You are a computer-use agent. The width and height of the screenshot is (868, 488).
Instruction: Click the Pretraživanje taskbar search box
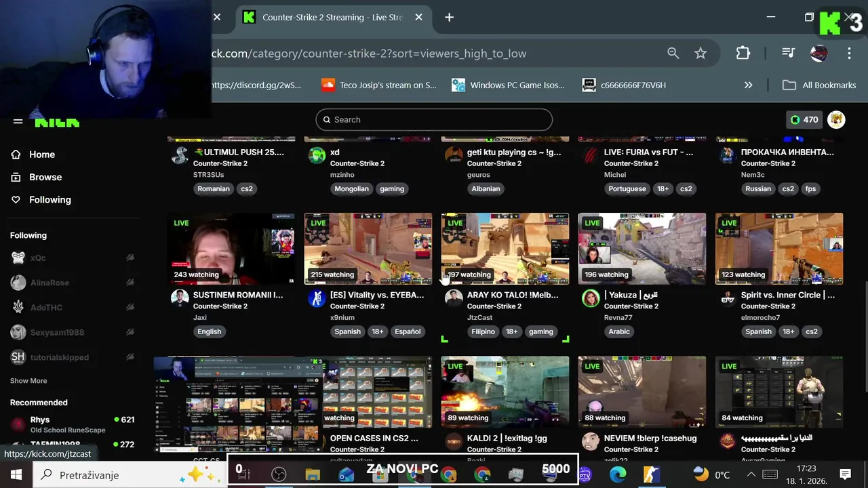tap(129, 475)
